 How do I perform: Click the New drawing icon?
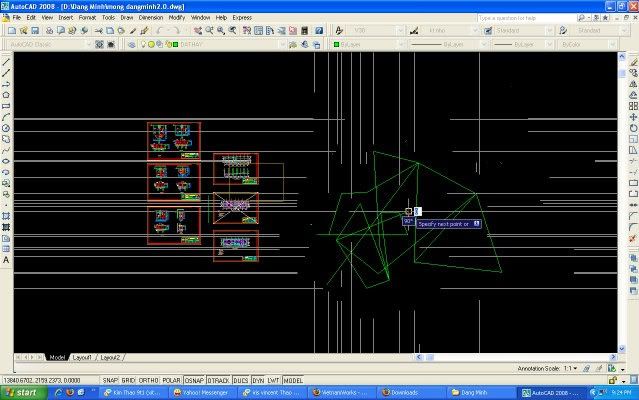pos(12,31)
